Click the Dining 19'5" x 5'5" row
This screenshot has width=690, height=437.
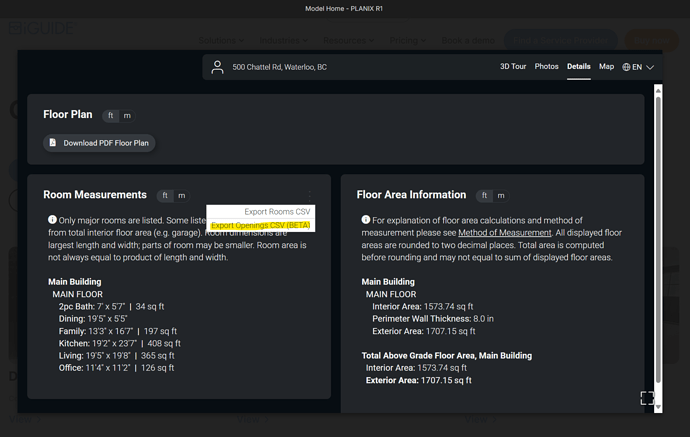93,319
